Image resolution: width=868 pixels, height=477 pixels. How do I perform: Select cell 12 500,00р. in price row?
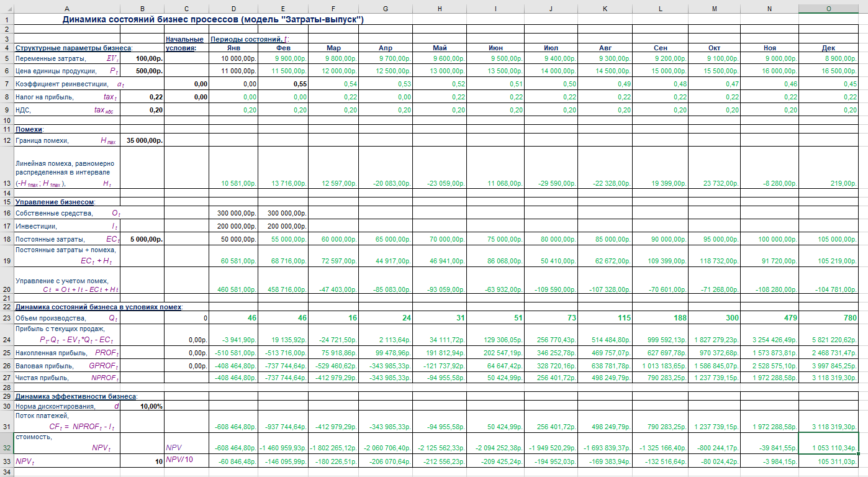[385, 71]
